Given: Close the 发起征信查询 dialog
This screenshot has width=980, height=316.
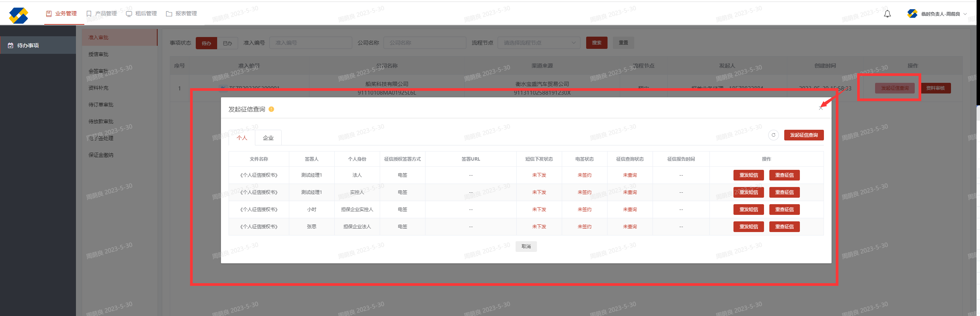Looking at the screenshot, I should click(821, 108).
